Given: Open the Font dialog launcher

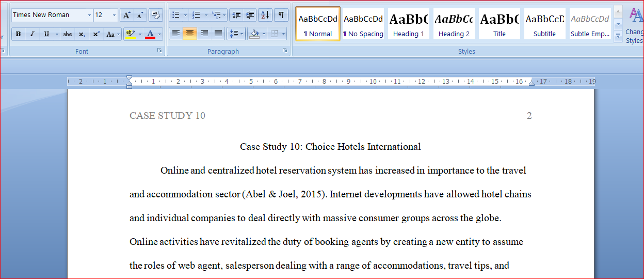Looking at the screenshot, I should coord(159,51).
